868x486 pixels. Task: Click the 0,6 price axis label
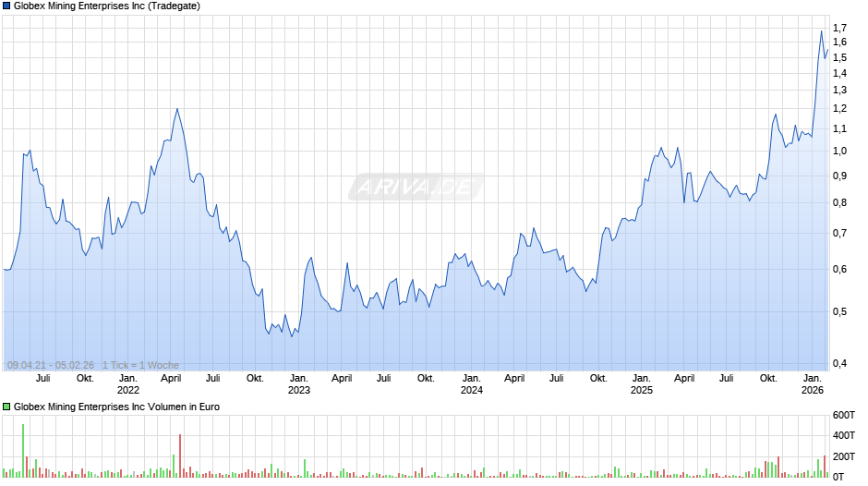click(x=839, y=269)
